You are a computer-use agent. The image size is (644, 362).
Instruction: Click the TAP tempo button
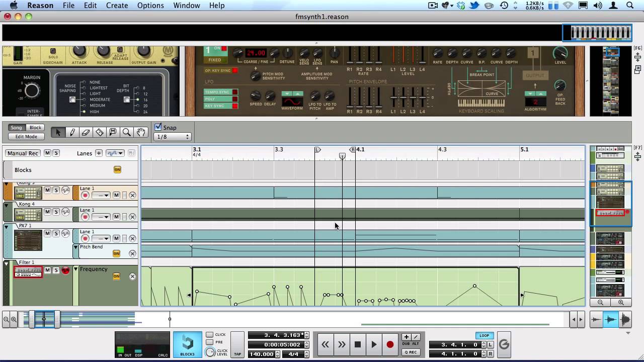pos(237,345)
